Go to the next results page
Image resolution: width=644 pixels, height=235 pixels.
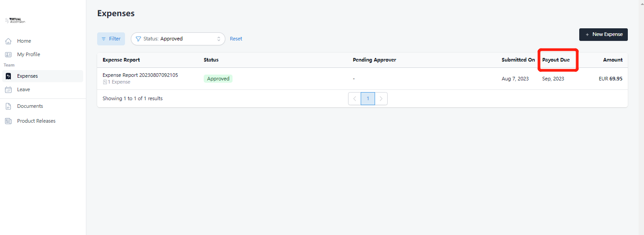381,99
